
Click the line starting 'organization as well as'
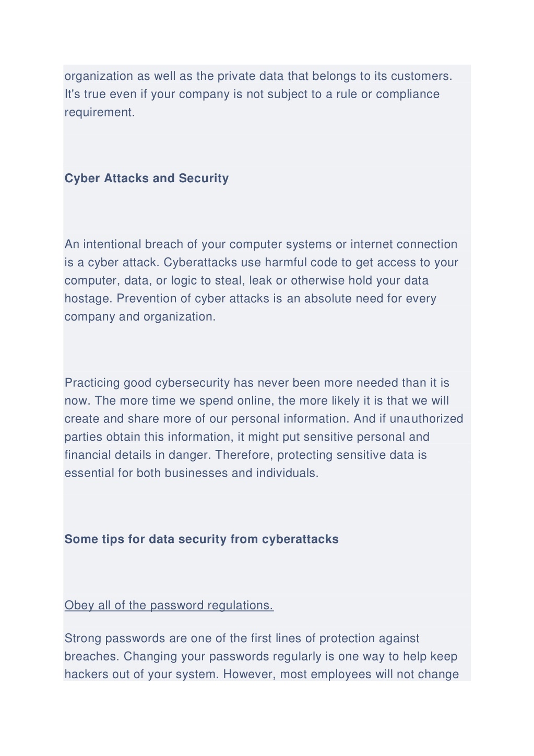pyautogui.click(x=258, y=76)
